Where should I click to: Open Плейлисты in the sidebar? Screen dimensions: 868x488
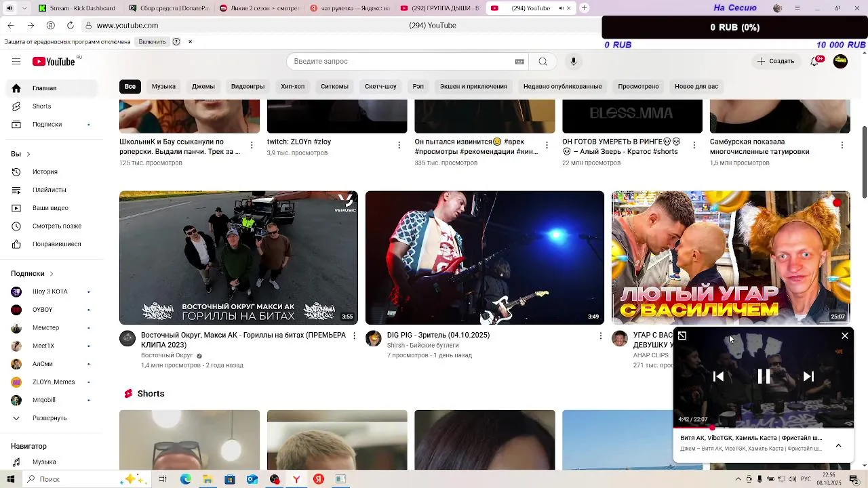coord(51,190)
